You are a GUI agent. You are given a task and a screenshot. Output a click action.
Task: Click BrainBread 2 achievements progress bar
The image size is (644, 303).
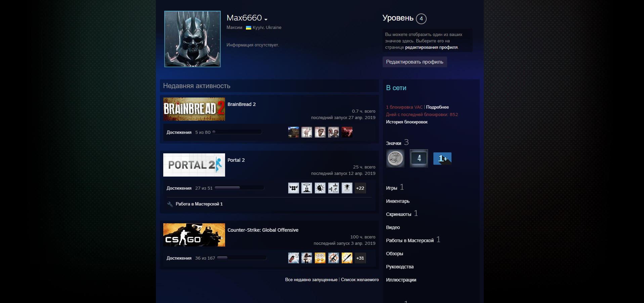tap(237, 132)
